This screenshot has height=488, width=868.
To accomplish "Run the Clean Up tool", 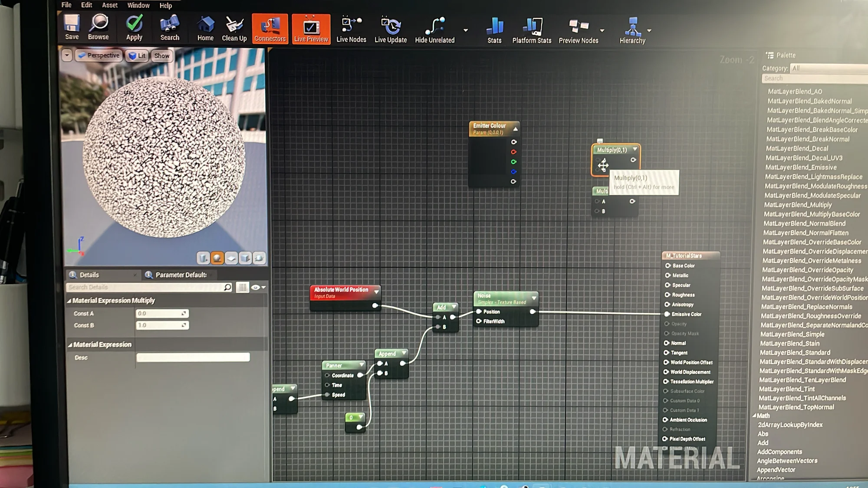I will (x=234, y=29).
